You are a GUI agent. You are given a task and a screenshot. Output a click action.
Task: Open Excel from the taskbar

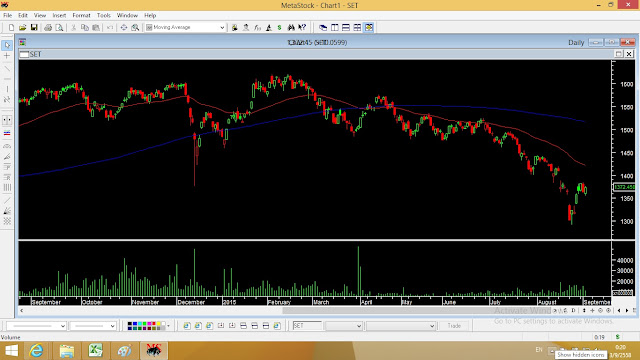(x=96, y=351)
